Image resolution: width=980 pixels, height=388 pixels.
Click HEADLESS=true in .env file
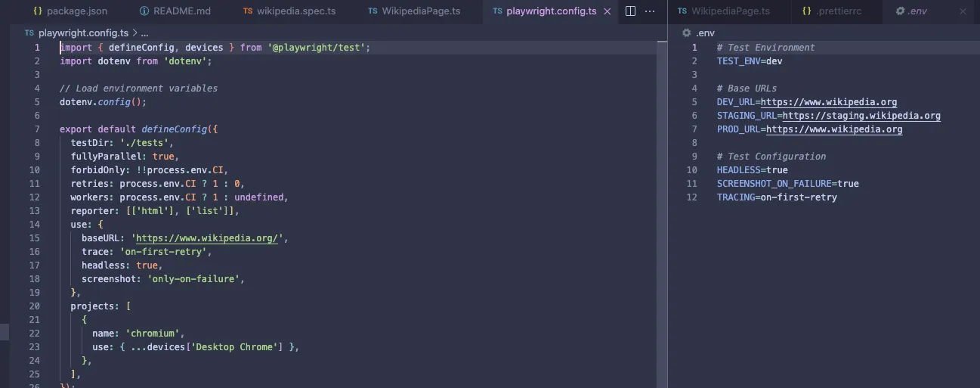[753, 170]
